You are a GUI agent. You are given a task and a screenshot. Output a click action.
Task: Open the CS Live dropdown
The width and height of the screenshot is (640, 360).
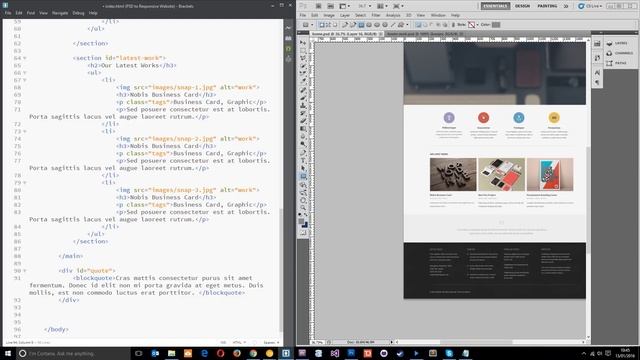point(590,6)
